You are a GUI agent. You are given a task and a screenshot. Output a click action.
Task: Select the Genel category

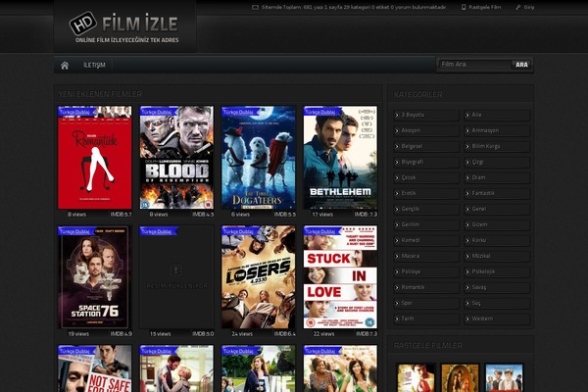pos(497,209)
